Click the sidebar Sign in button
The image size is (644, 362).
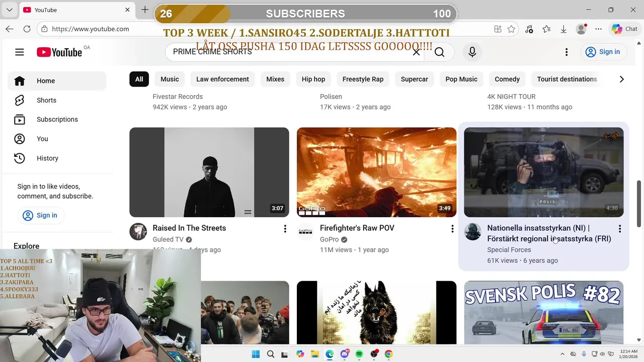point(40,215)
